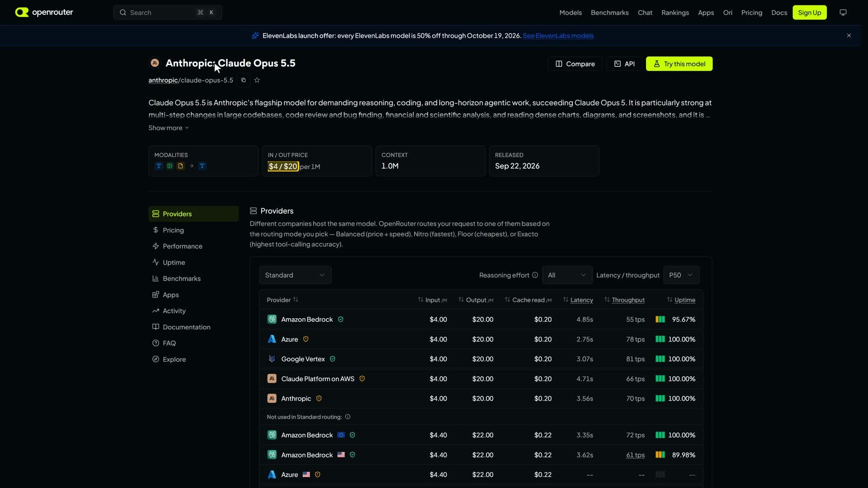Click the Amazon Bedrock 95.67% uptime bars
868x488 pixels.
coord(660,319)
